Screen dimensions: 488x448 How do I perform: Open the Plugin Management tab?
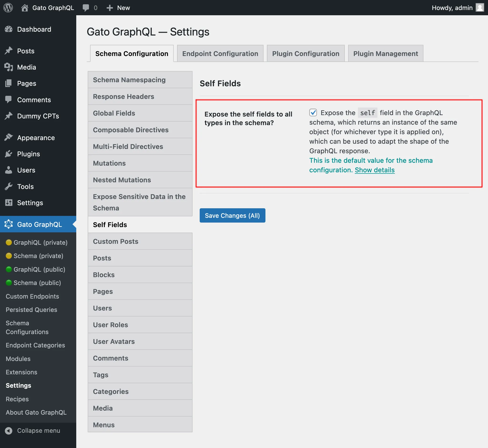pyautogui.click(x=386, y=54)
